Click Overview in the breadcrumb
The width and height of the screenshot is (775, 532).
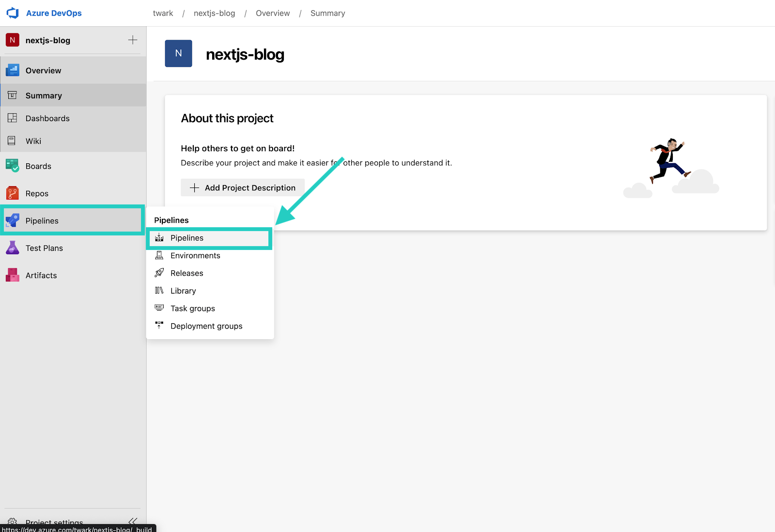[273, 13]
